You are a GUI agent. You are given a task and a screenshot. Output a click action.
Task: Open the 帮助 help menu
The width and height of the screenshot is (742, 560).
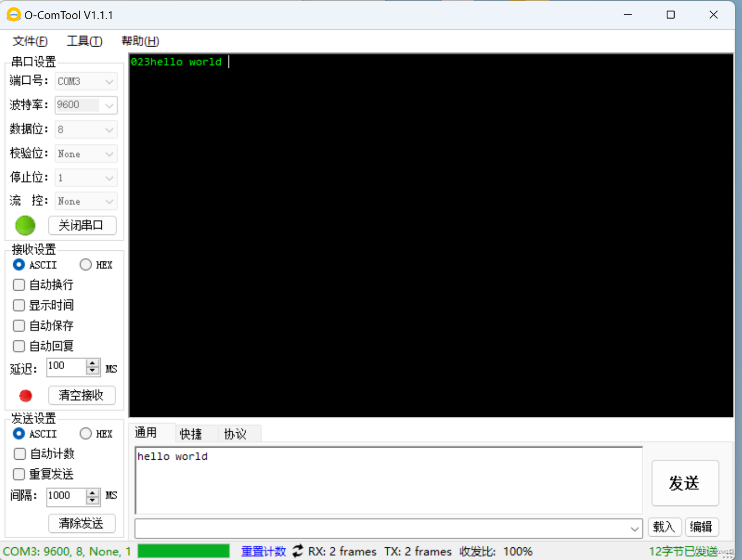click(x=139, y=41)
